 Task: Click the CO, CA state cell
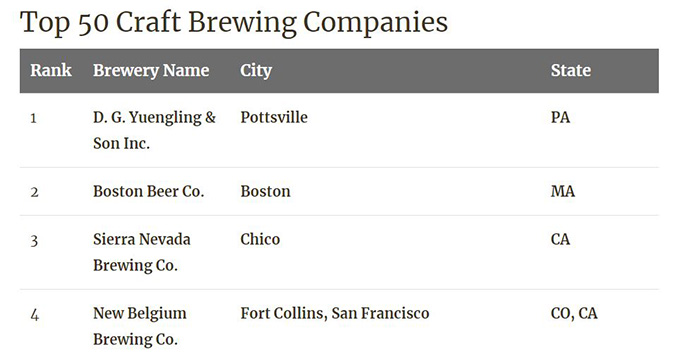click(574, 313)
